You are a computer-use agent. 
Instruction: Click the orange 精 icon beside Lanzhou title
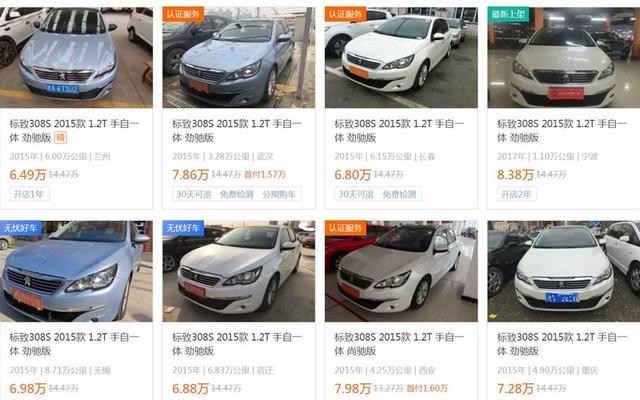click(60, 138)
